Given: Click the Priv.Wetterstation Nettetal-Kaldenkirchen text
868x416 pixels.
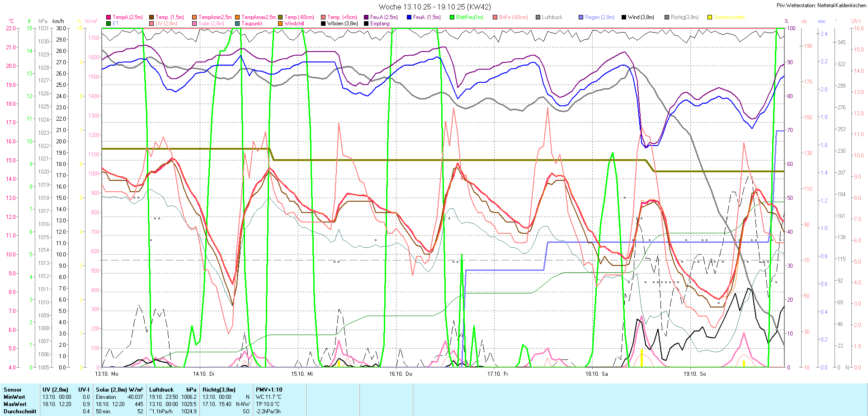Looking at the screenshot, I should pos(821,5).
